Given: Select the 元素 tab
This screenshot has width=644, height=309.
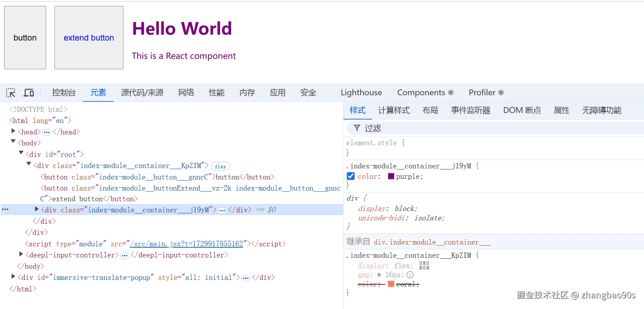Looking at the screenshot, I should point(98,92).
